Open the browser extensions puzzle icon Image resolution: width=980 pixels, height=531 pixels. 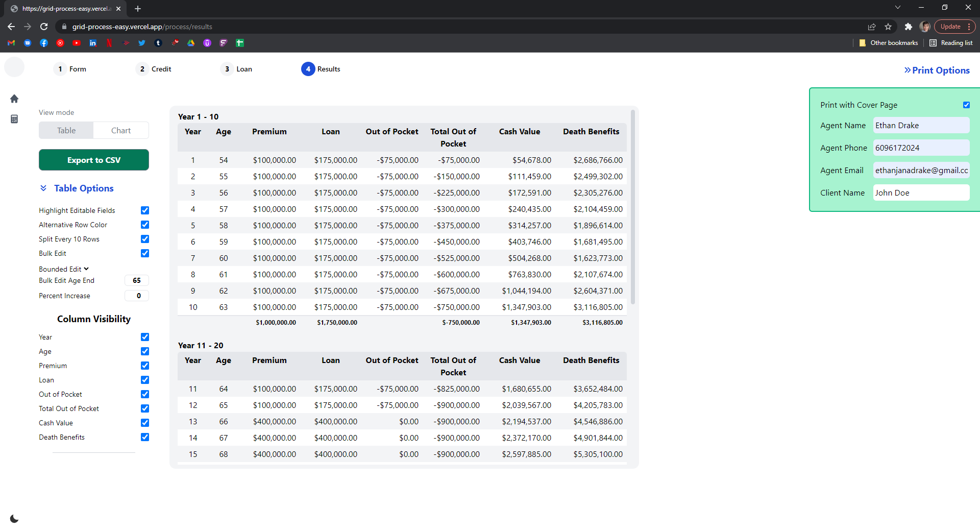(x=908, y=27)
